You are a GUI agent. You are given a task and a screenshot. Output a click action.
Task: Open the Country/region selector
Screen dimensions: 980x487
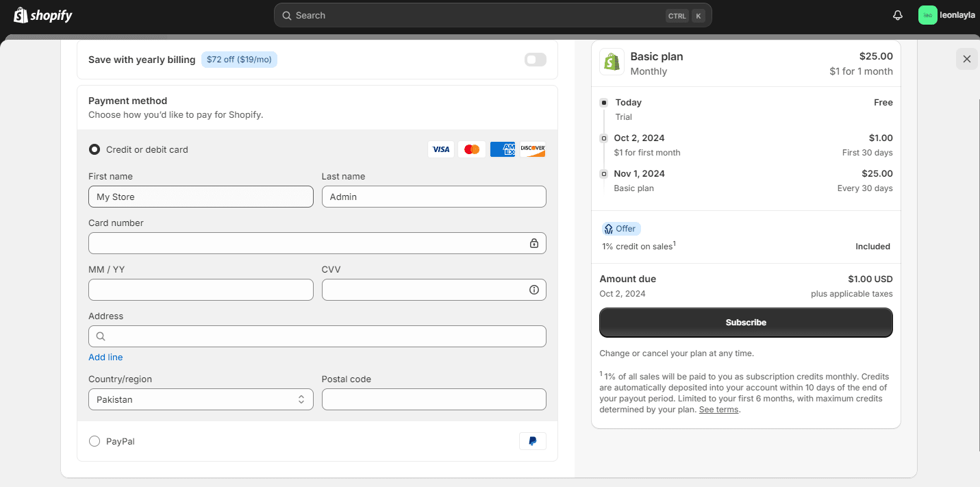[200, 399]
